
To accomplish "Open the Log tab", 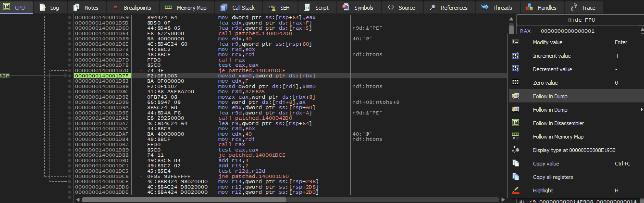I will coord(50,7).
